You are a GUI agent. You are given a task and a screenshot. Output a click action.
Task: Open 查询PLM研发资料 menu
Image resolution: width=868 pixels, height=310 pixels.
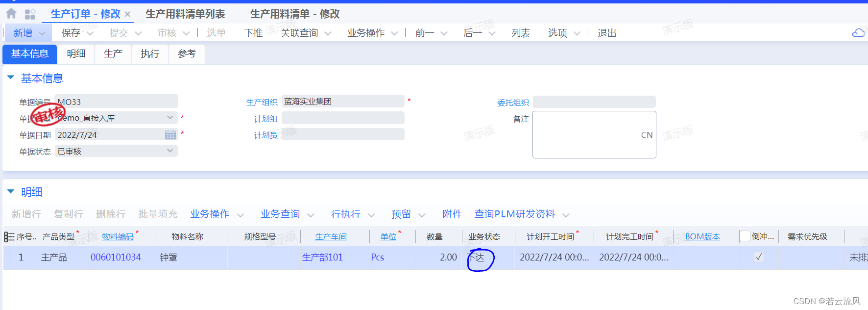click(522, 214)
